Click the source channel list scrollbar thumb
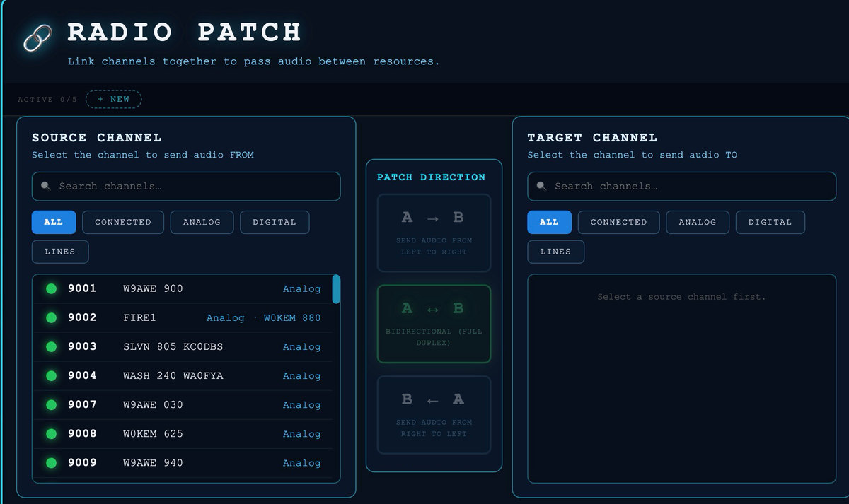The image size is (849, 504). [x=336, y=289]
